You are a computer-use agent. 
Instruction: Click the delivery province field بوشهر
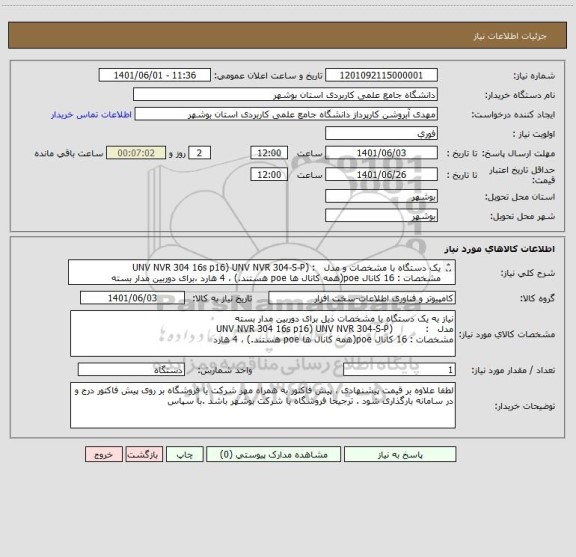tap(381, 196)
